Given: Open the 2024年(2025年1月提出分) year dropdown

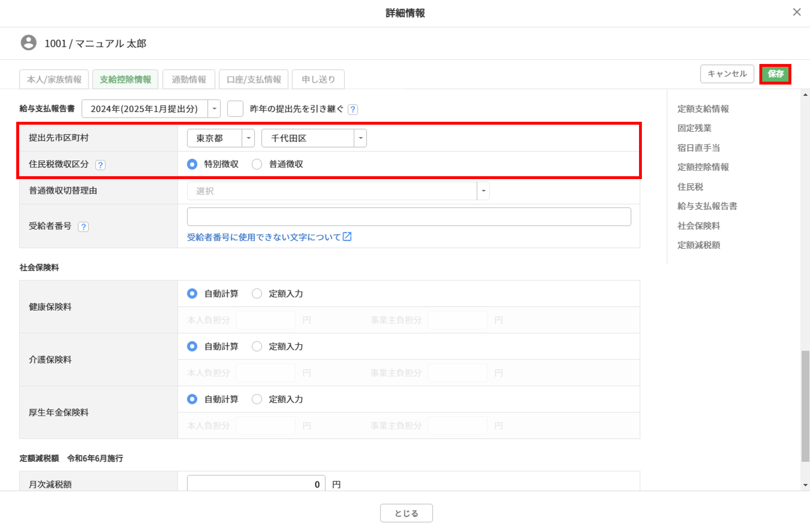Looking at the screenshot, I should pyautogui.click(x=151, y=109).
